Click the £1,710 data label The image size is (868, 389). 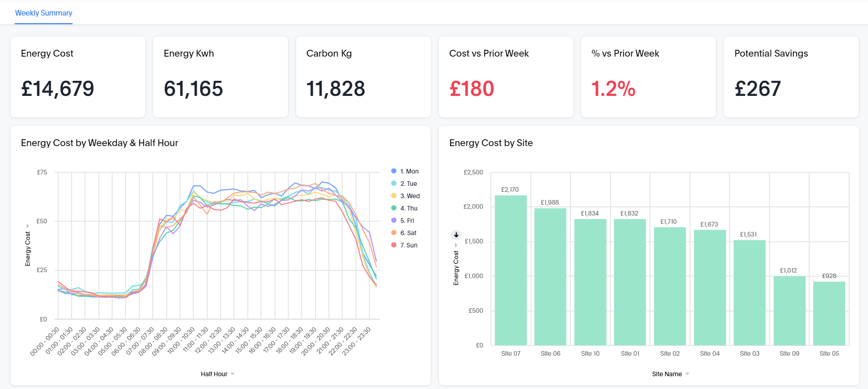[668, 221]
